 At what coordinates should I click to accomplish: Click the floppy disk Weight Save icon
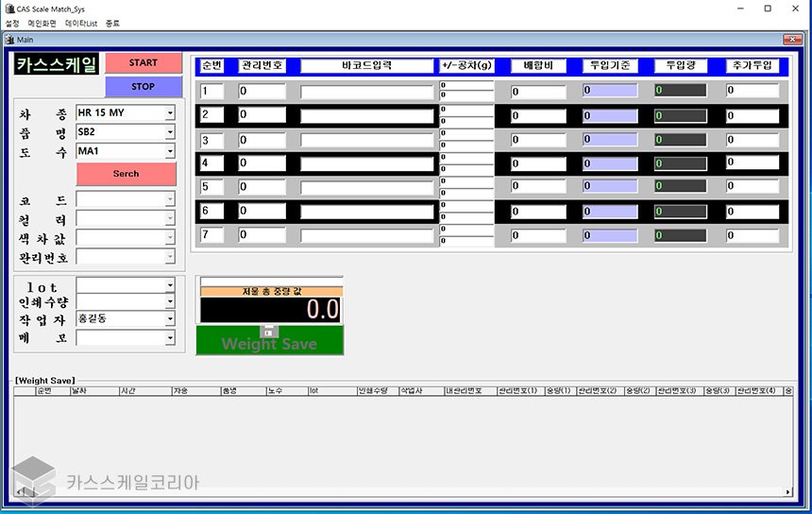pos(269,332)
